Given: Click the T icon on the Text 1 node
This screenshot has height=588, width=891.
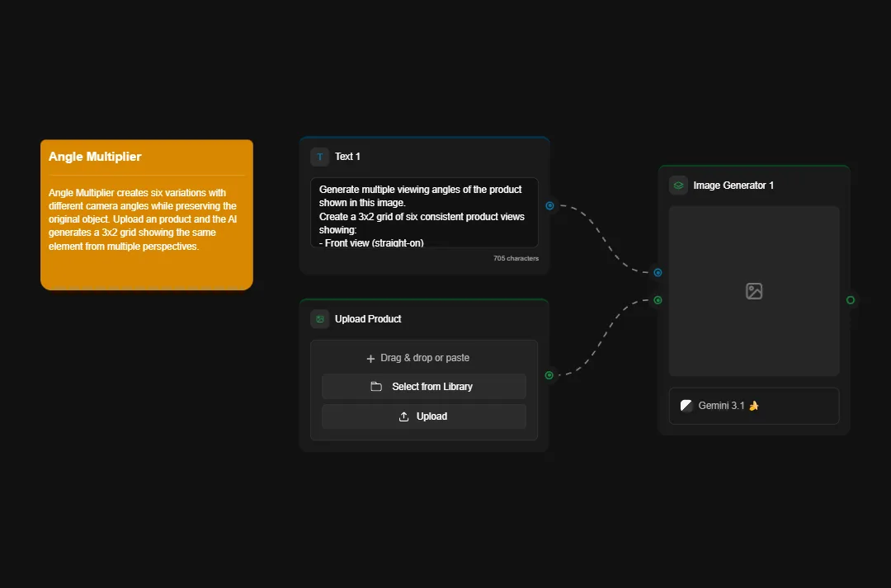Looking at the screenshot, I should pos(319,156).
